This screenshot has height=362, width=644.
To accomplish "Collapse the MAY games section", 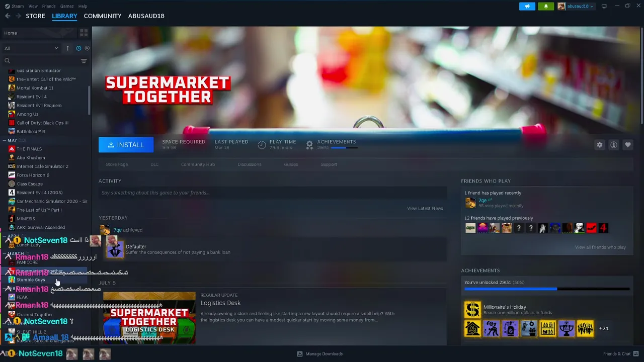I will (6, 140).
